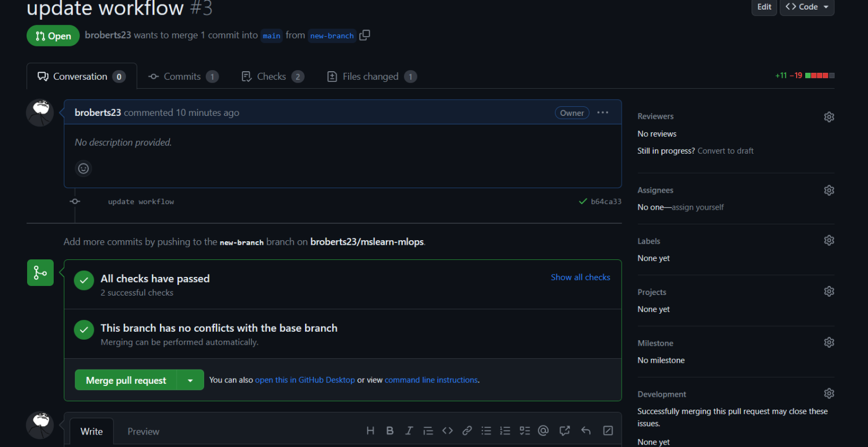
Task: Open the Commits tab
Action: pos(183,76)
